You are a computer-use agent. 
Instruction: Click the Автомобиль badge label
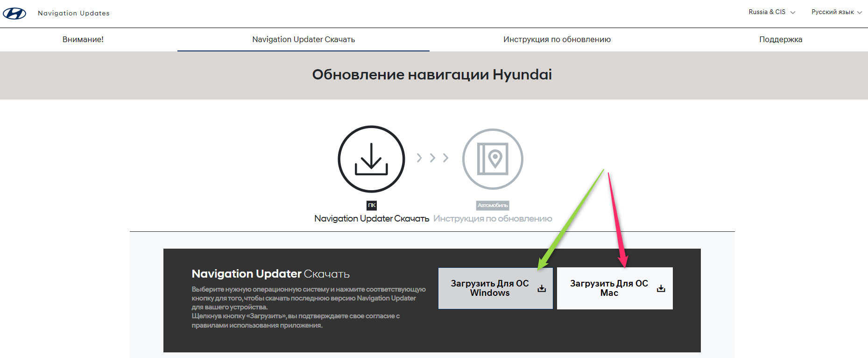pos(493,205)
